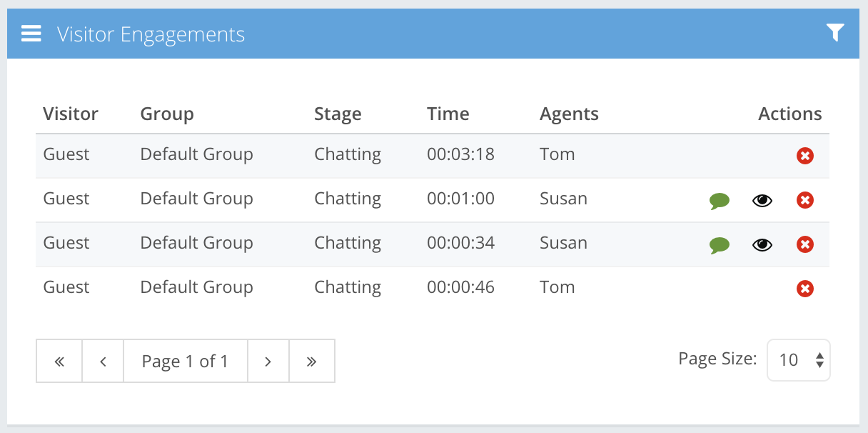This screenshot has width=868, height=433.
Task: Sort by the Stage column header
Action: point(338,114)
